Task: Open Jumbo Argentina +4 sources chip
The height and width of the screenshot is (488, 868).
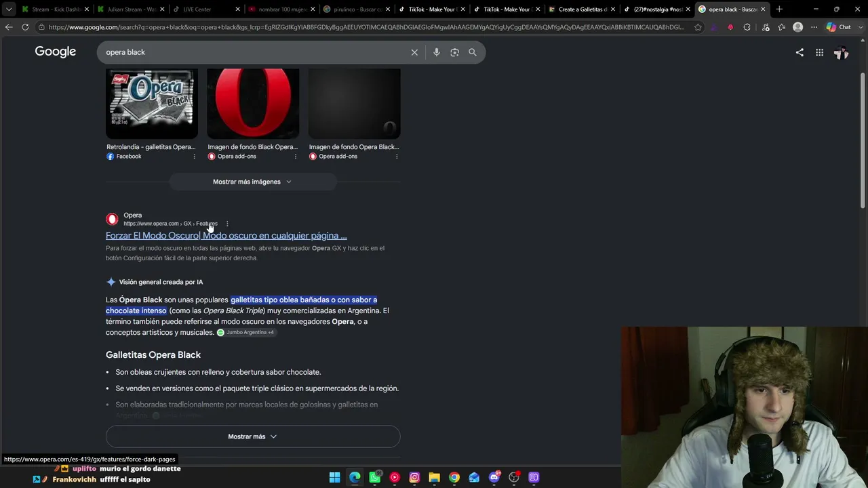Action: click(245, 333)
